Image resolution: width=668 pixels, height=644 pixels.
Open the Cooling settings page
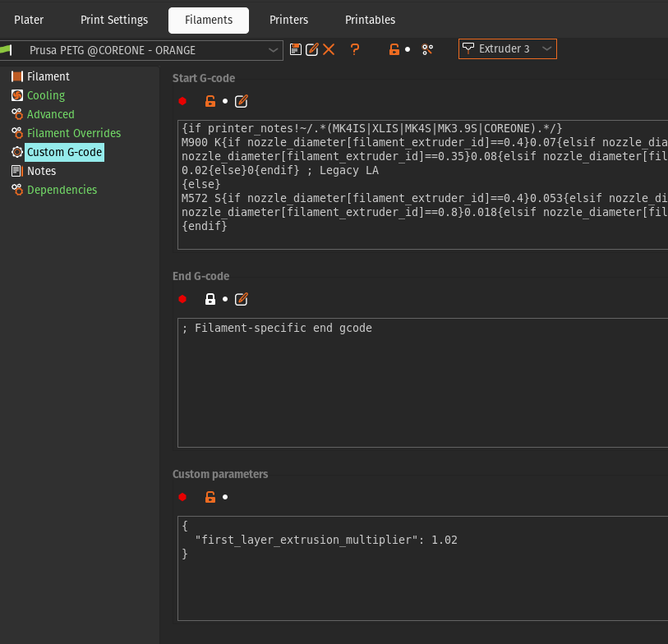(x=45, y=95)
